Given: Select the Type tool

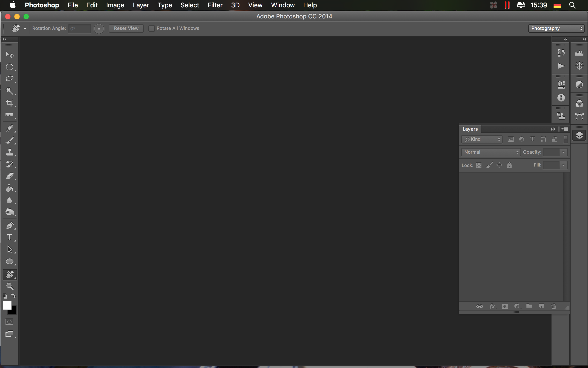Looking at the screenshot, I should [x=10, y=237].
